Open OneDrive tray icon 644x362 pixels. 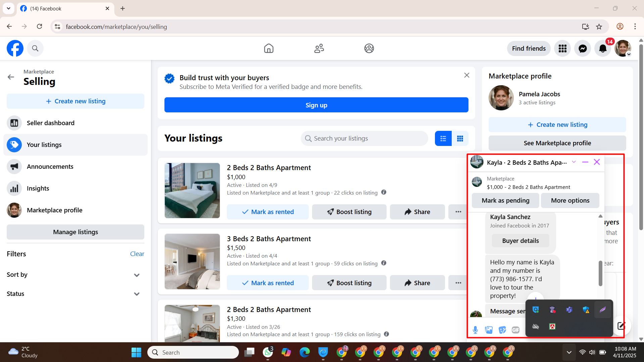(x=536, y=326)
